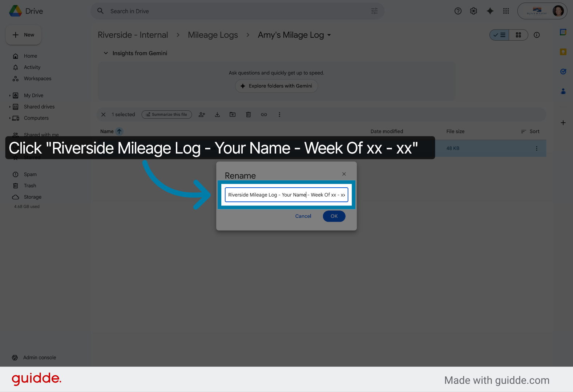Go to Home in sidebar

(x=31, y=56)
